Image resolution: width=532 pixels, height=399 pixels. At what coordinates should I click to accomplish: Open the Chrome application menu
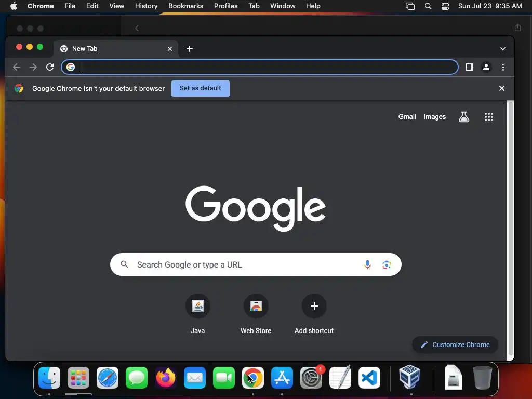coord(41,6)
